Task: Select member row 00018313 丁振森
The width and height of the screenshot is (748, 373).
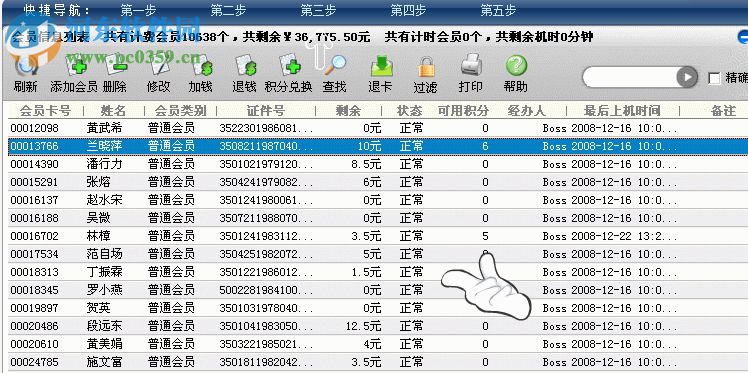Action: click(x=378, y=272)
